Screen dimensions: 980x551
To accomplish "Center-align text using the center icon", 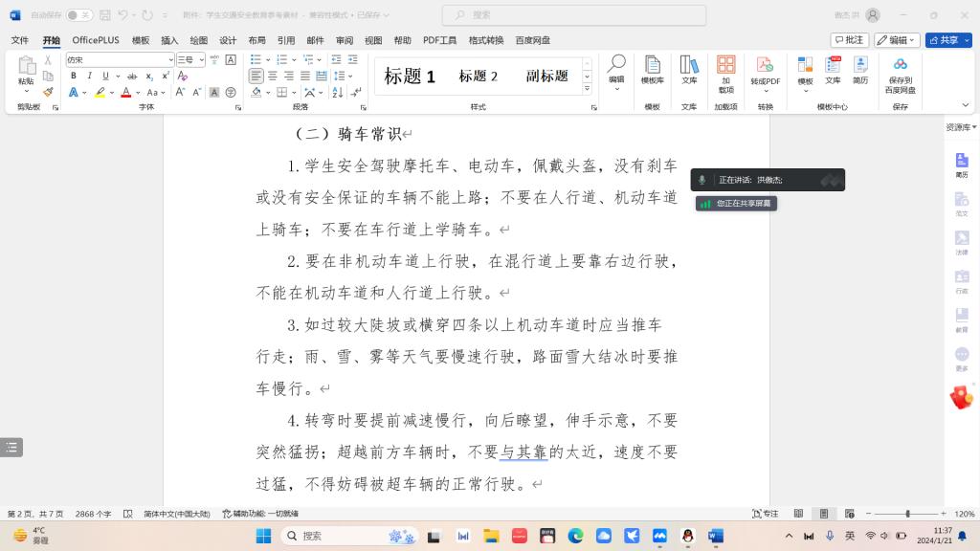I will point(273,76).
